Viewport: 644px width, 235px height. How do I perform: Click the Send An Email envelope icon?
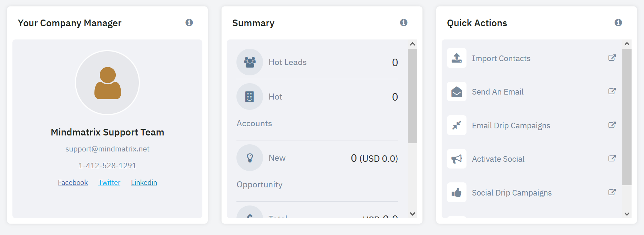point(457,92)
